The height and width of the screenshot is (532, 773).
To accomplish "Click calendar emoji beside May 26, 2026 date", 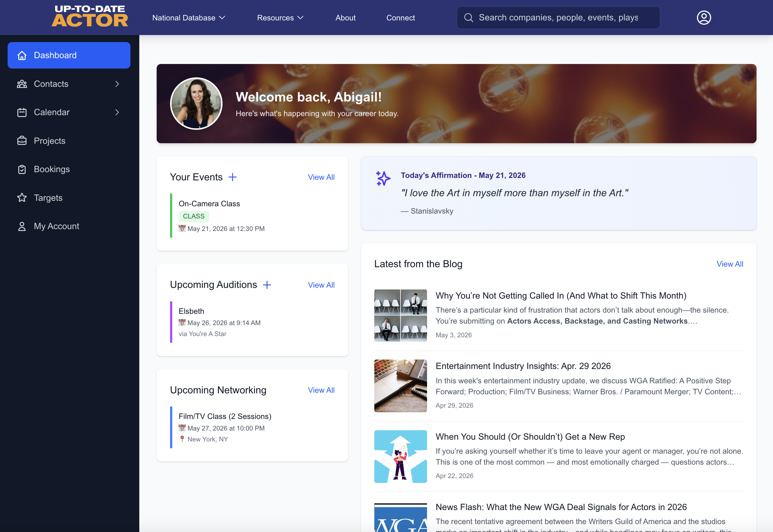I will tap(182, 323).
